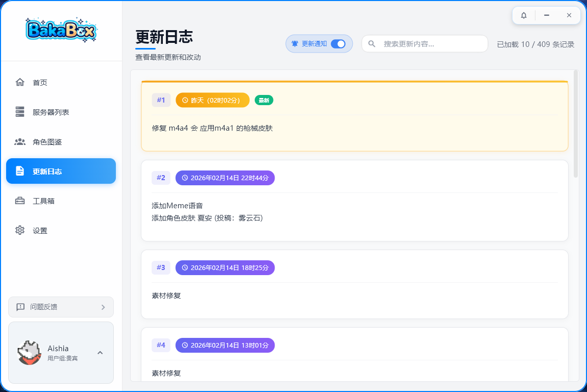Viewport: 587px width, 392px height.
Task: Click the settings gear icon
Action: pyautogui.click(x=20, y=231)
